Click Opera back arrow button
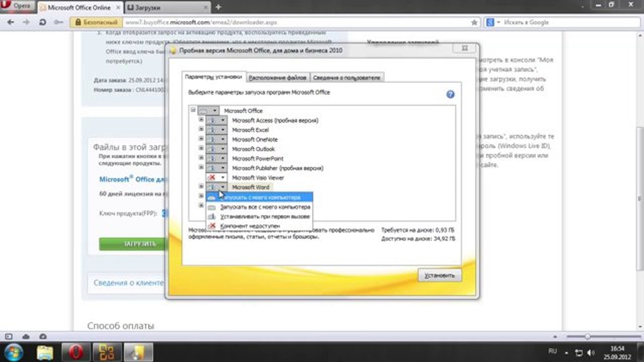 (x=11, y=22)
